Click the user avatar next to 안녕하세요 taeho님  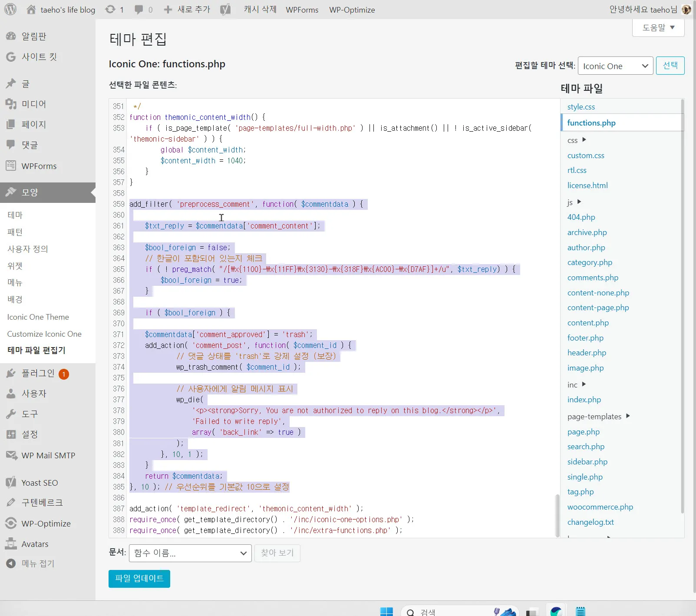point(686,9)
